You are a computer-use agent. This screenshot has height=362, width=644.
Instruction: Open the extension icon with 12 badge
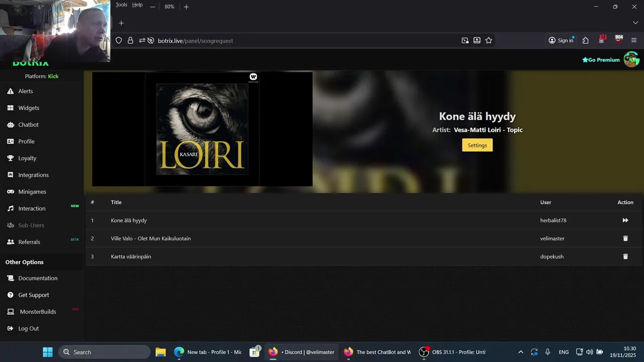pos(602,40)
